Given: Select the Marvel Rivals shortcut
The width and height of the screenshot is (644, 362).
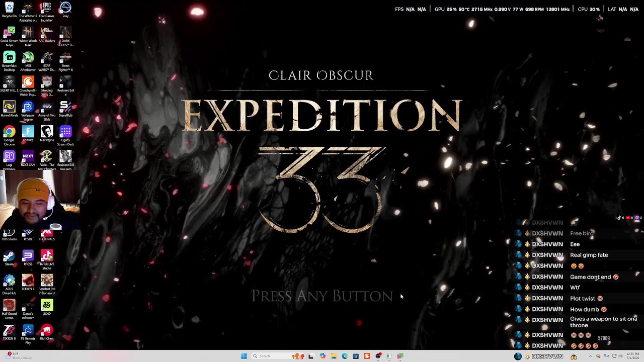Looking at the screenshot, I should pos(9,110).
